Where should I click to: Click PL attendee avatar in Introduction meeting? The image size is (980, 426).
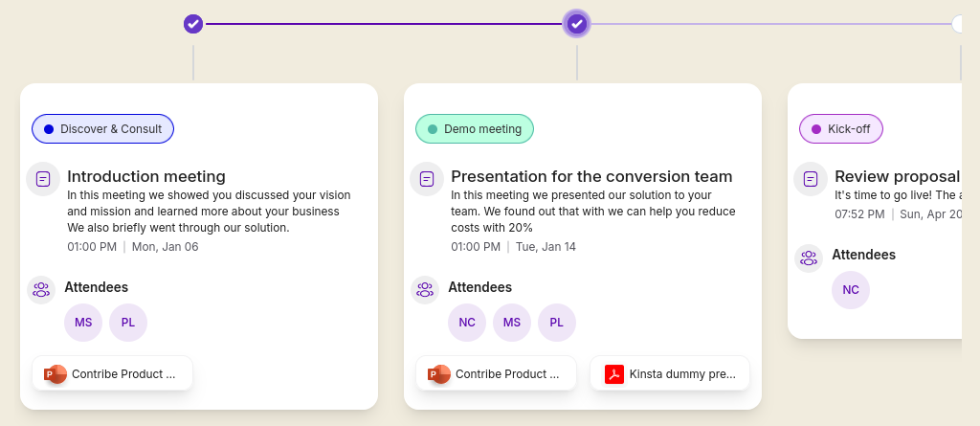click(128, 323)
